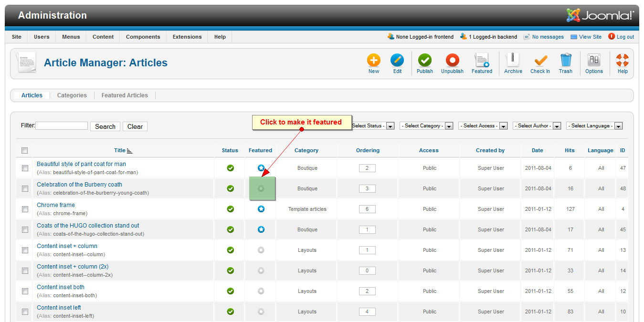The height and width of the screenshot is (322, 644).
Task: Check the box for Chrome frame
Action: point(25,209)
